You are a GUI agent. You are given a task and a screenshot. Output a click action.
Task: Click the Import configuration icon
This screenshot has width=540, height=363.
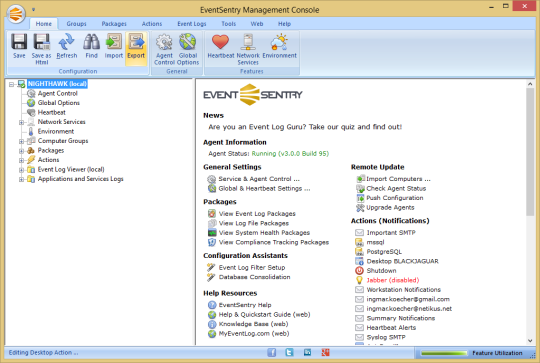pos(114,42)
